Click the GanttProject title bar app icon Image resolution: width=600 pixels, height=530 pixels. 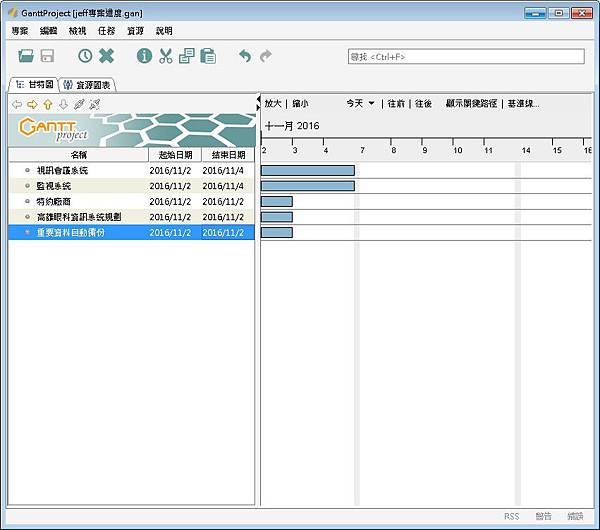click(13, 13)
